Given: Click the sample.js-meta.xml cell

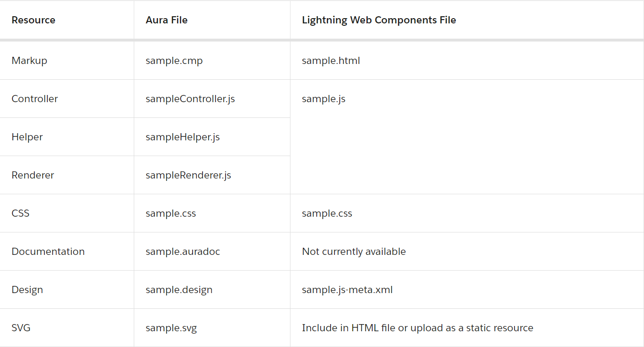Looking at the screenshot, I should 347,290.
